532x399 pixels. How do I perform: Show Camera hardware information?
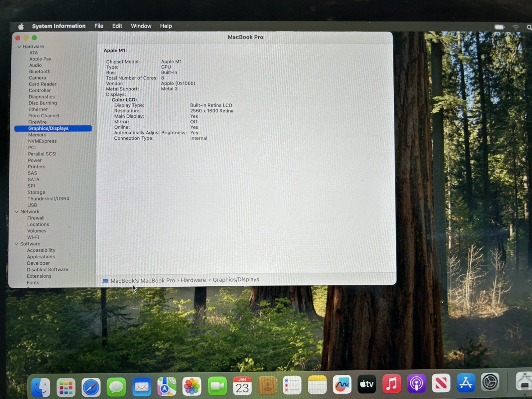pyautogui.click(x=37, y=78)
